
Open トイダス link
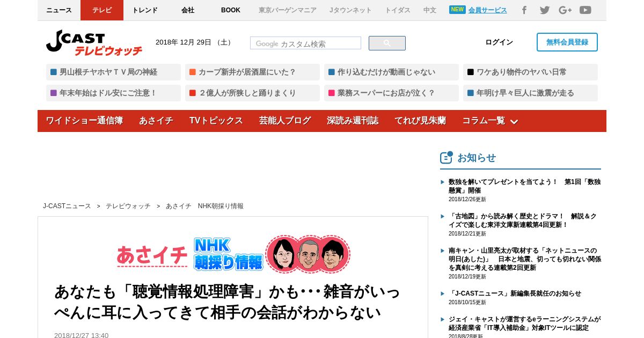(x=398, y=10)
